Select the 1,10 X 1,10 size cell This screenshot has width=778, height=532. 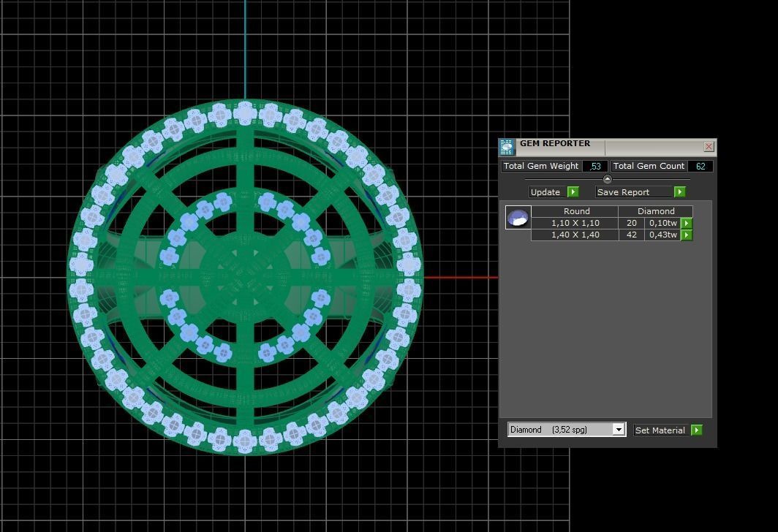click(x=575, y=223)
